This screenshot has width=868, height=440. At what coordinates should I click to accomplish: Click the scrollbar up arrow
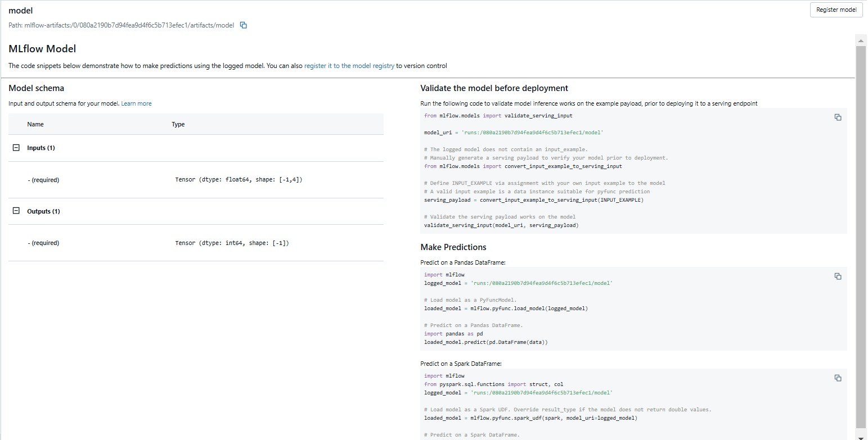pyautogui.click(x=861, y=40)
